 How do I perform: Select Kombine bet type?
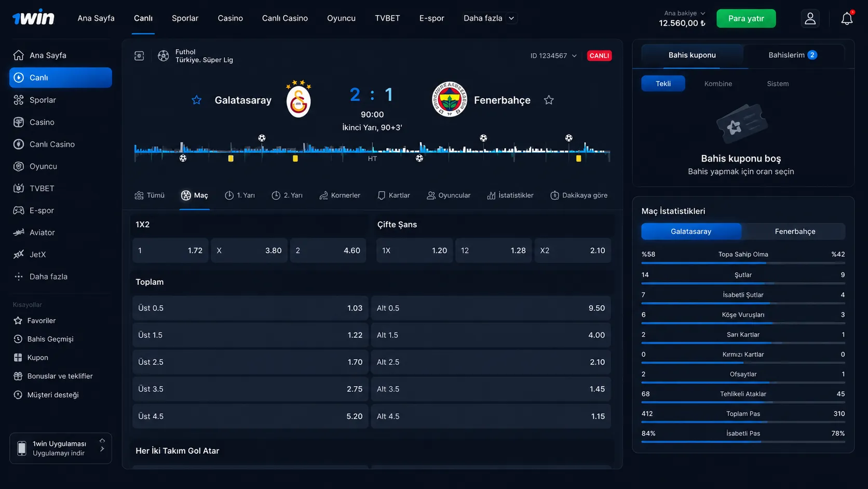coord(718,84)
